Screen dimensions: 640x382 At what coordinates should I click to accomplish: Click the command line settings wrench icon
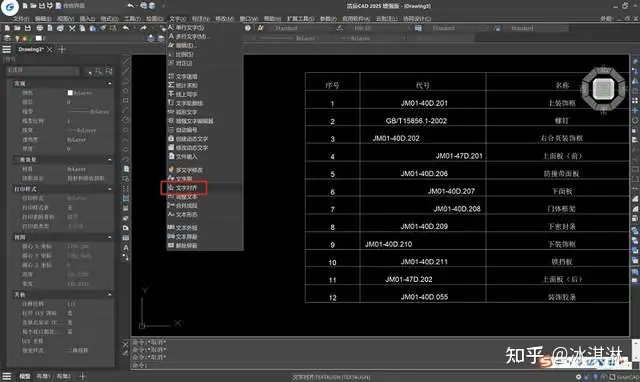point(125,353)
